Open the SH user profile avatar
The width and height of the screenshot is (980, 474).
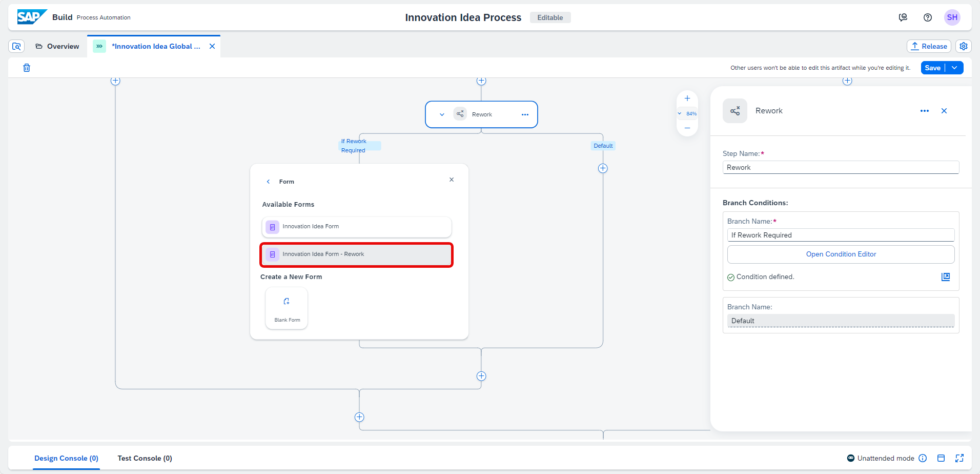[952, 17]
